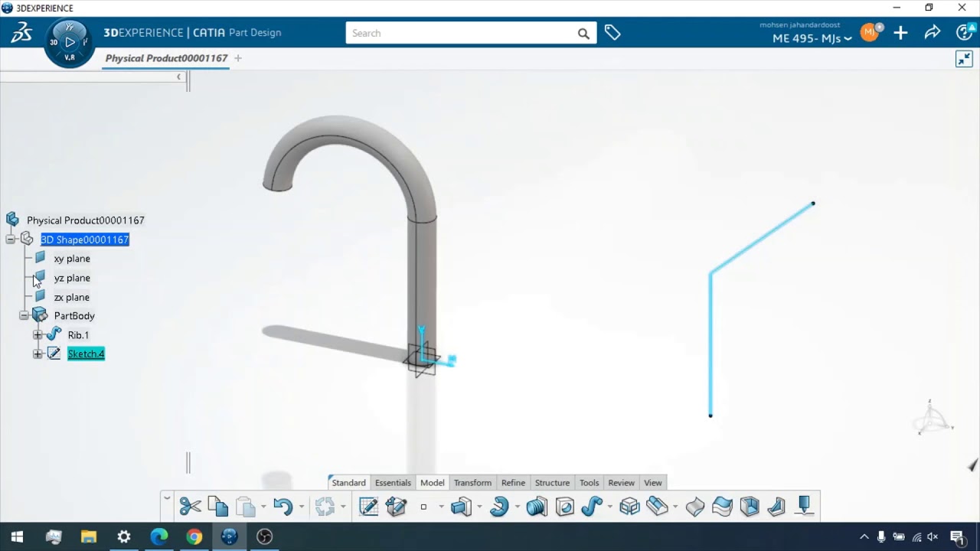This screenshot has width=980, height=551.
Task: Collapse the 3D Shape00001167 node
Action: (x=11, y=240)
